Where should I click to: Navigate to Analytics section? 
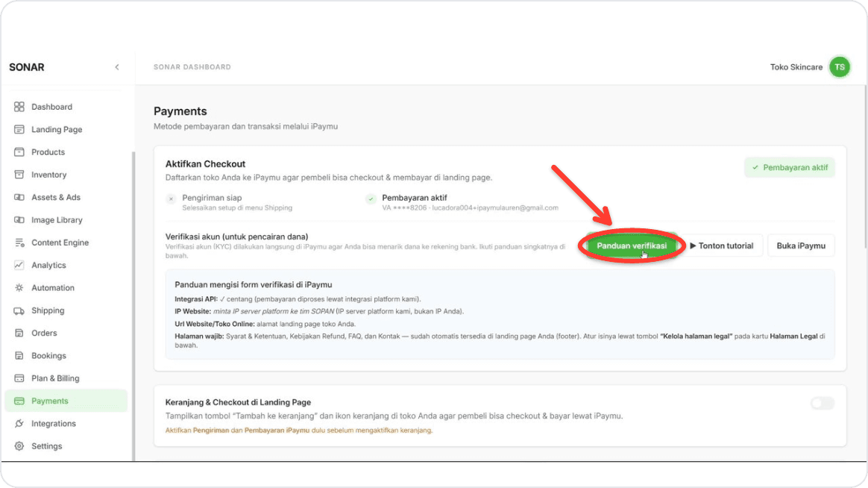(66, 265)
